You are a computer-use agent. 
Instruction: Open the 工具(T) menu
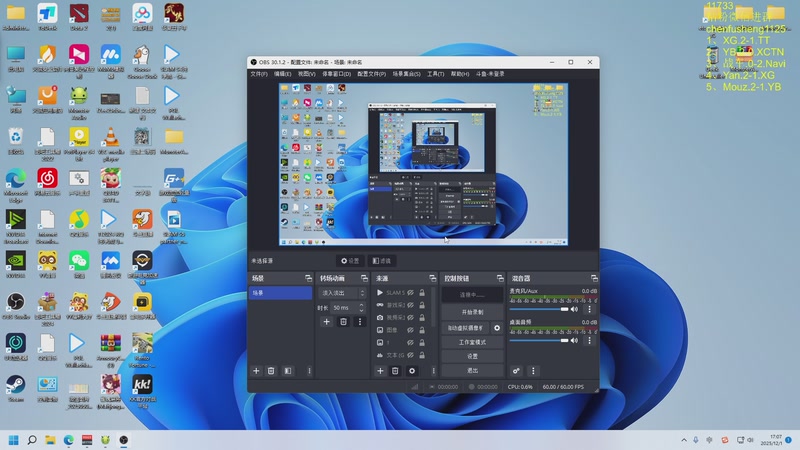[x=436, y=74]
